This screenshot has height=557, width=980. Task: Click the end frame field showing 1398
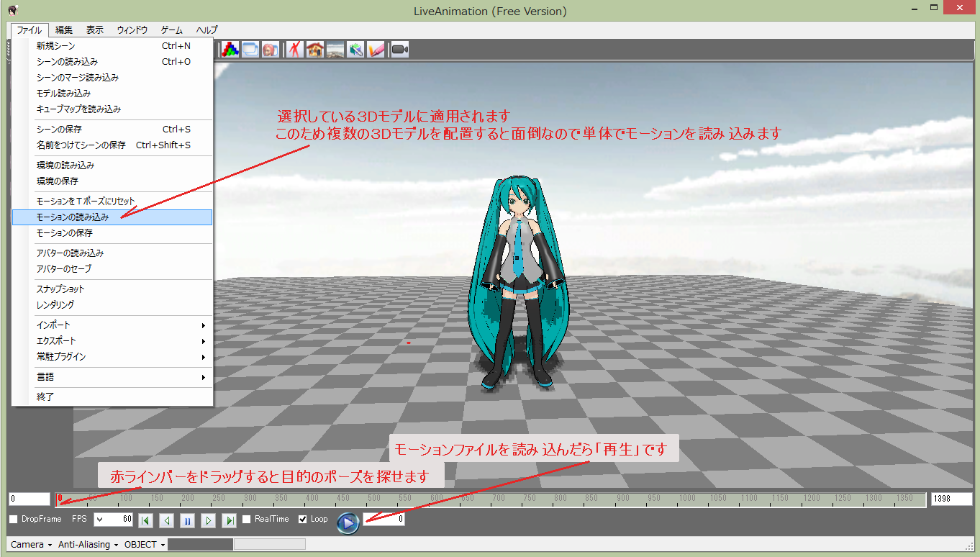point(951,499)
